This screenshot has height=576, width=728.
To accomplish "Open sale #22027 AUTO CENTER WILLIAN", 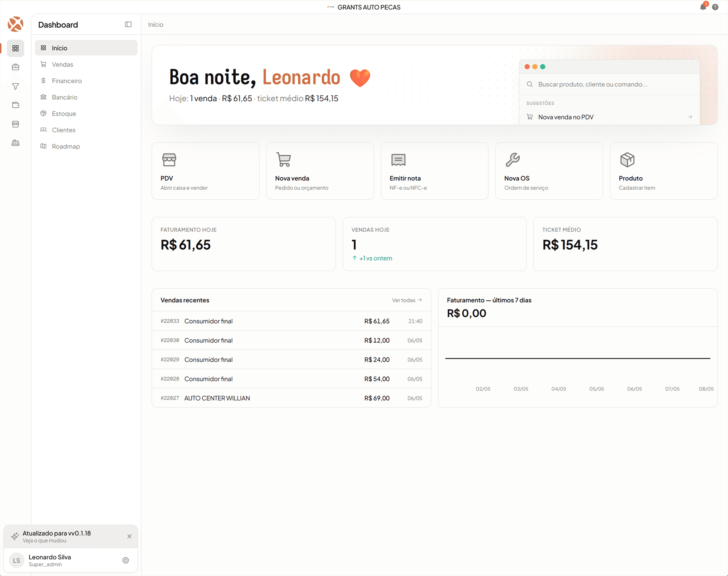I will coord(291,398).
